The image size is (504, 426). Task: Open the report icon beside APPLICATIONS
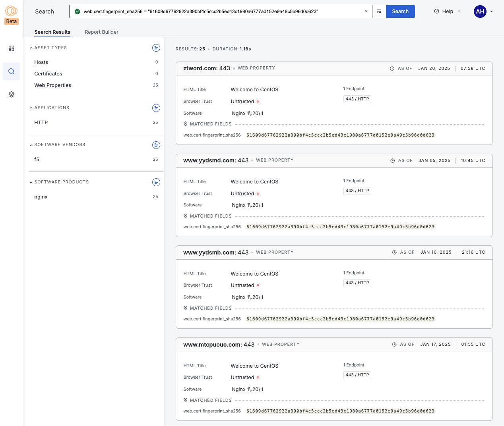(156, 108)
